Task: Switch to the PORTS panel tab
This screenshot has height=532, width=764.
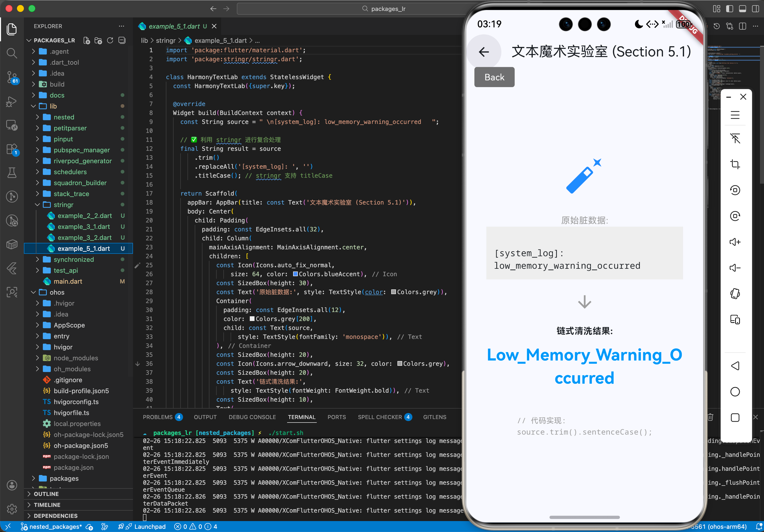Action: click(x=336, y=417)
